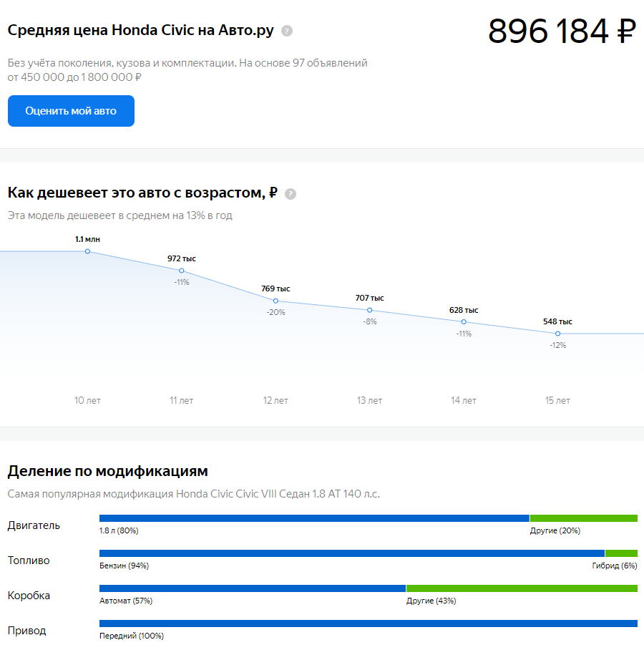Click the '-8%' depreciation label

(370, 321)
